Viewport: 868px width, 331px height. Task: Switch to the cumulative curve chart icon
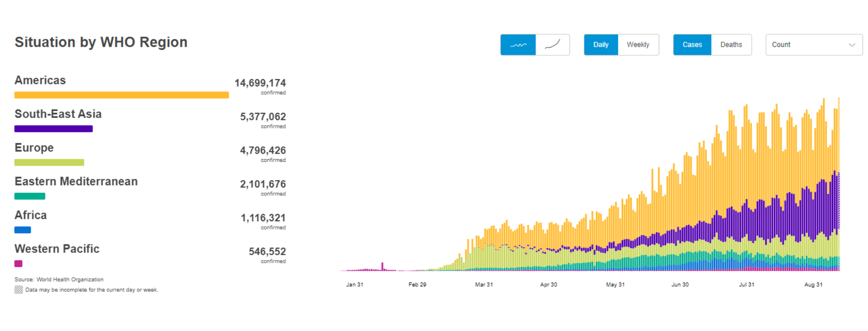tap(552, 45)
